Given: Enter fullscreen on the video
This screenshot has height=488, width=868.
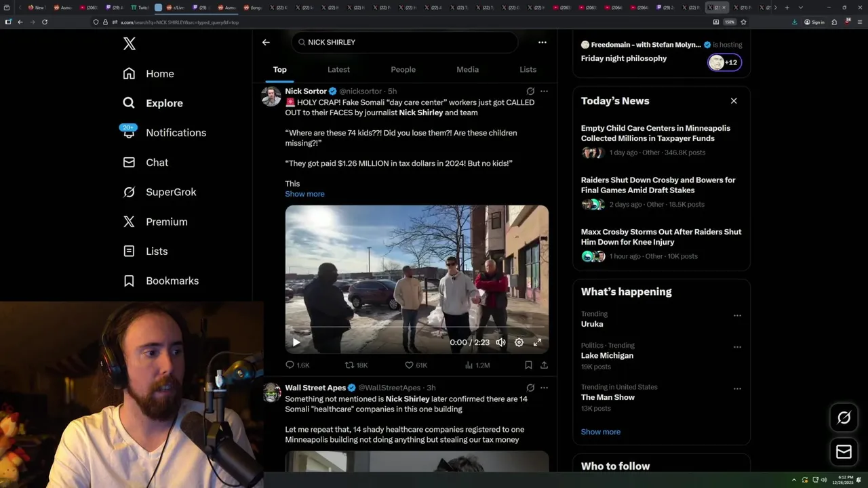Looking at the screenshot, I should [537, 342].
